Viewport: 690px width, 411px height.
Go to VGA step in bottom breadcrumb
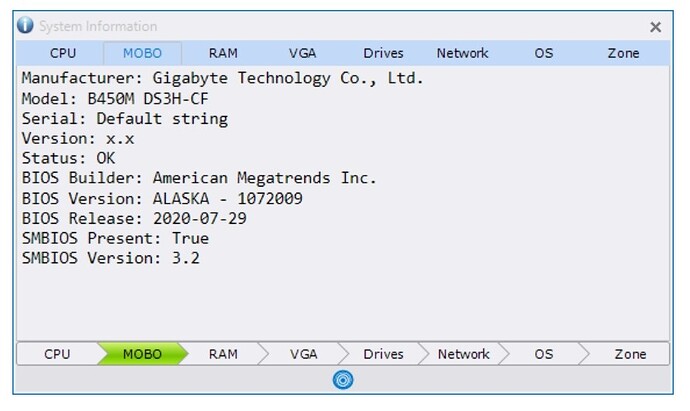point(303,354)
